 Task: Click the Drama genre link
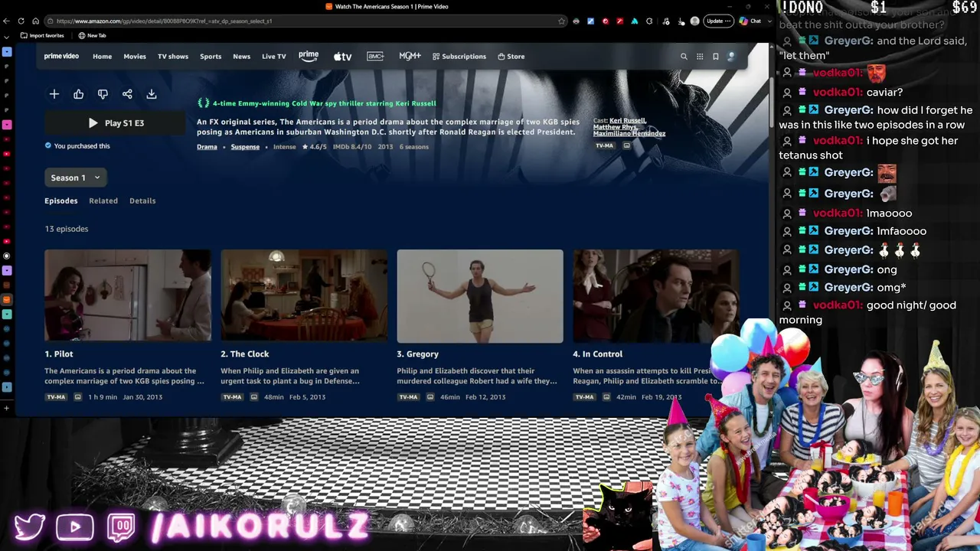point(207,147)
